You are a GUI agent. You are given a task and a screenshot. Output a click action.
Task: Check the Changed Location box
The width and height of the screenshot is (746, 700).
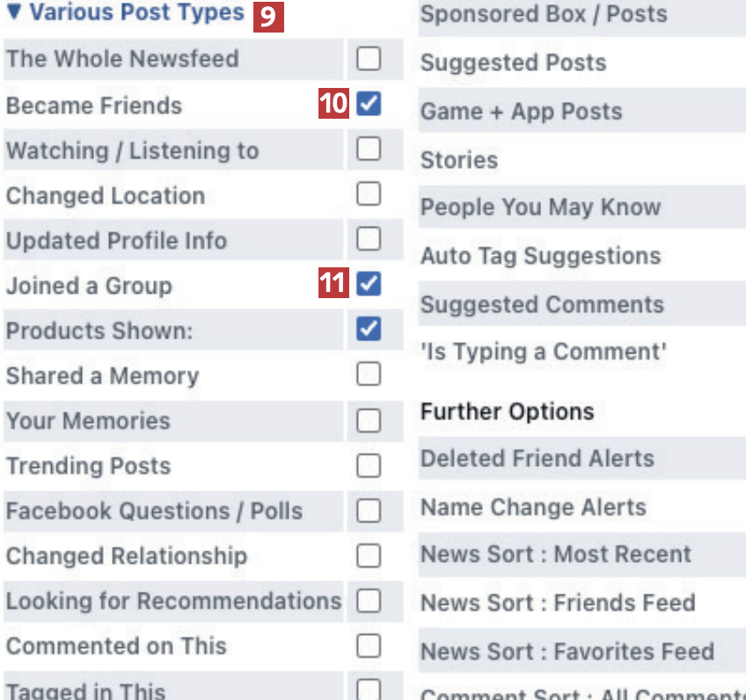click(x=369, y=194)
